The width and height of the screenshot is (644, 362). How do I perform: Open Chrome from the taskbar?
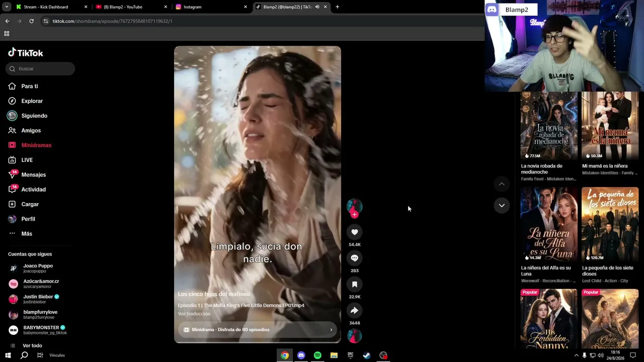(285, 355)
